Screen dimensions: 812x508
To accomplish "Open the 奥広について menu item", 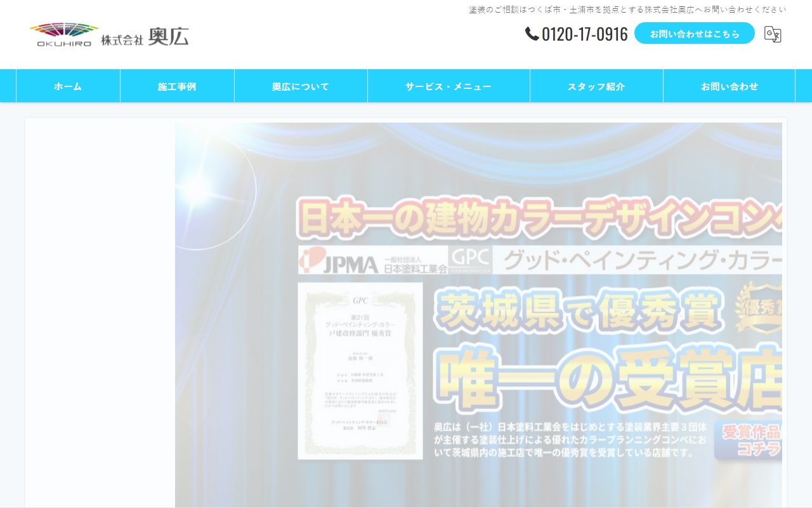I will click(301, 86).
